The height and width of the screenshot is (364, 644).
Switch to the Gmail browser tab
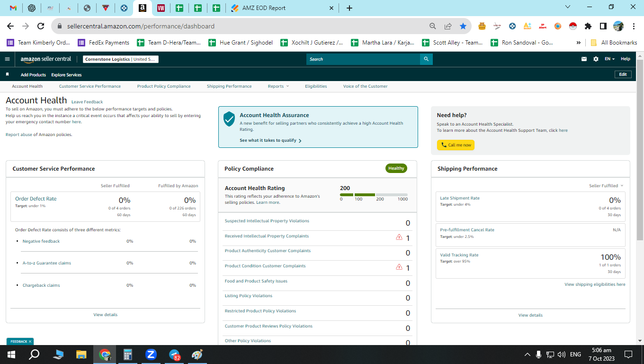click(13, 8)
